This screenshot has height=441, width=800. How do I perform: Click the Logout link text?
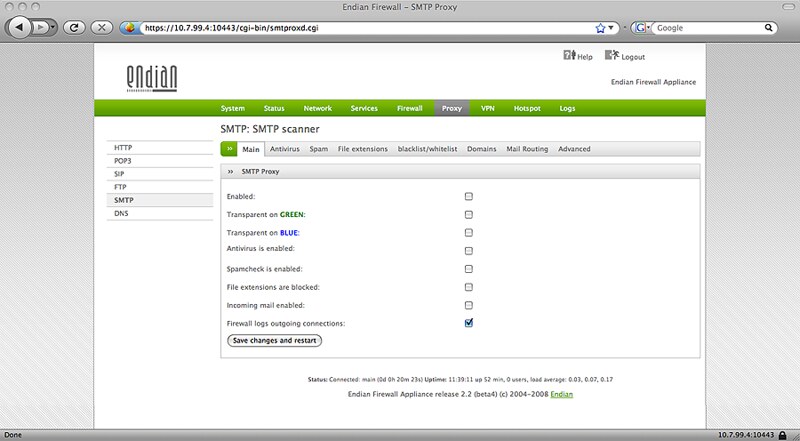click(x=633, y=57)
